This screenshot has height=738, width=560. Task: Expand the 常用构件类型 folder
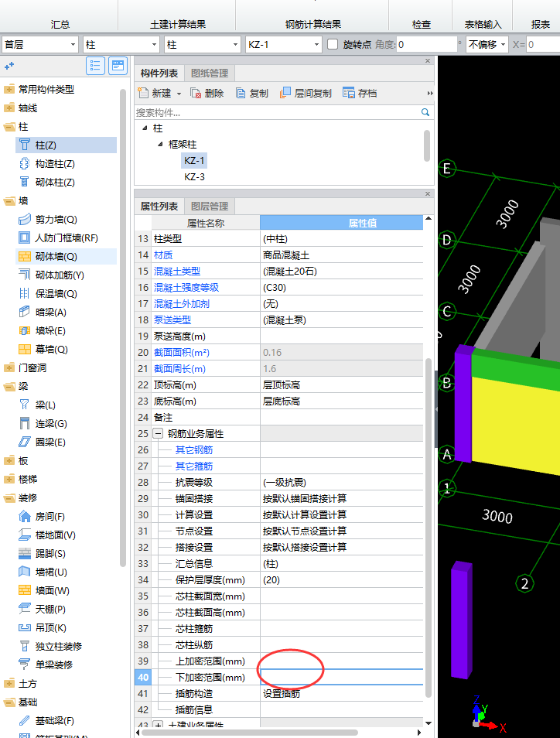[x=9, y=89]
